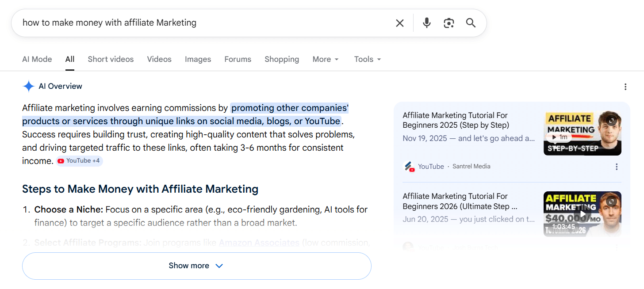Switch to AI Mode tab
The height and width of the screenshot is (289, 644).
(x=37, y=59)
